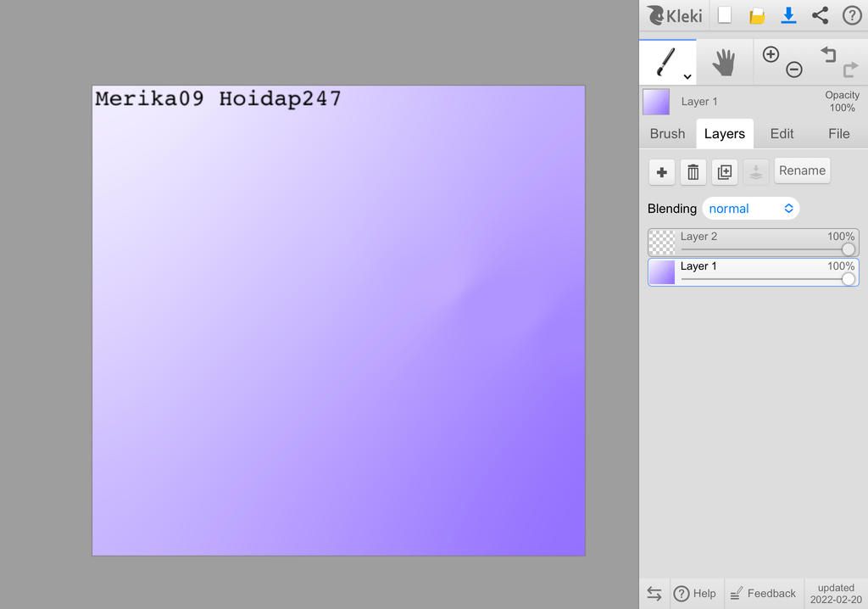Screen dimensions: 868x609
Task: Select Layer 1 in the list
Action: pos(754,272)
